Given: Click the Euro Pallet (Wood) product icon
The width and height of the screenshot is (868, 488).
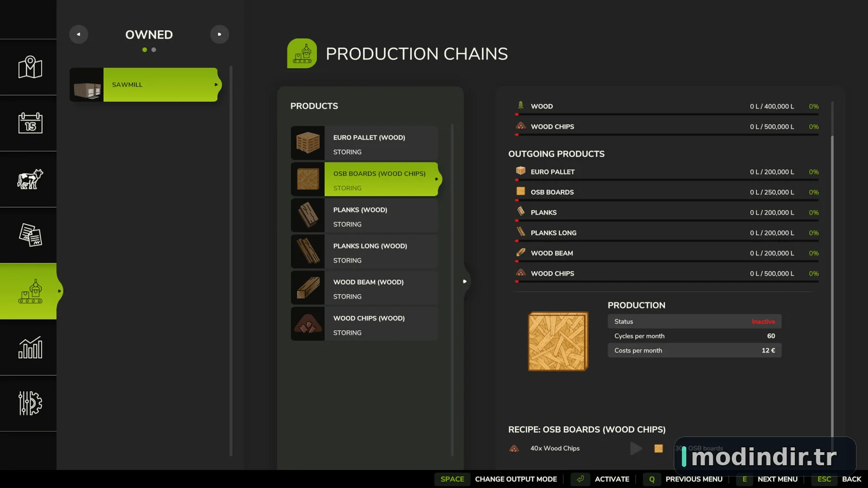Looking at the screenshot, I should tap(308, 143).
